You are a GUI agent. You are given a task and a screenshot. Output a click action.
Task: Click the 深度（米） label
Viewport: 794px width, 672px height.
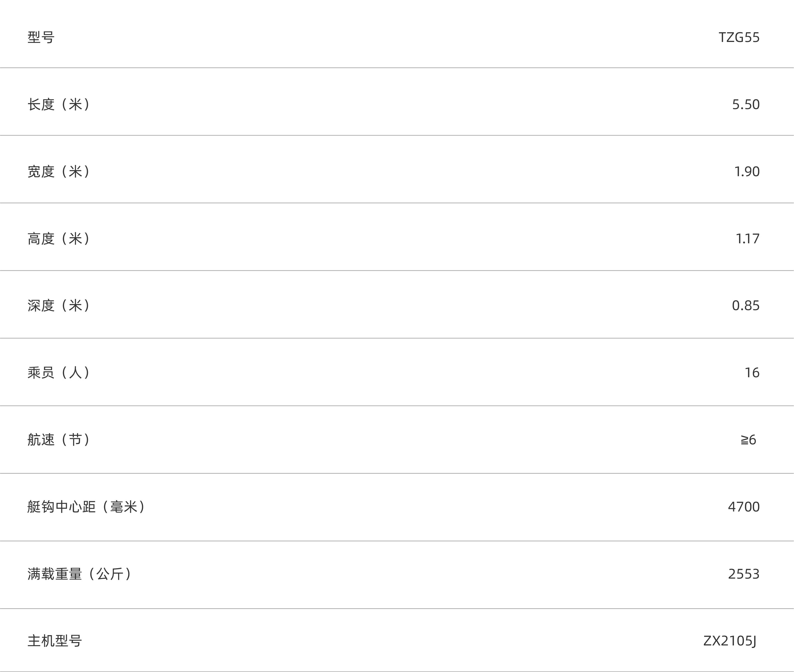click(x=59, y=306)
